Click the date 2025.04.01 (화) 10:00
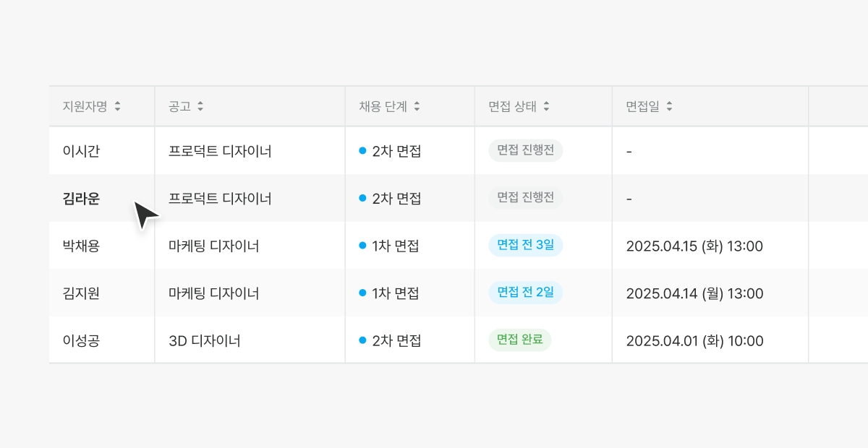The height and width of the screenshot is (448, 868). pos(694,340)
